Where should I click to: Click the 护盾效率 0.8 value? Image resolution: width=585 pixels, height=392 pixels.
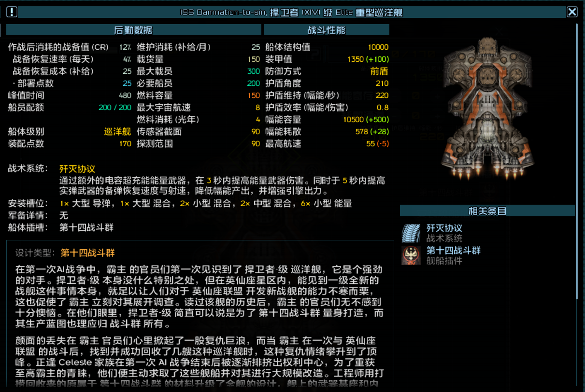click(383, 108)
